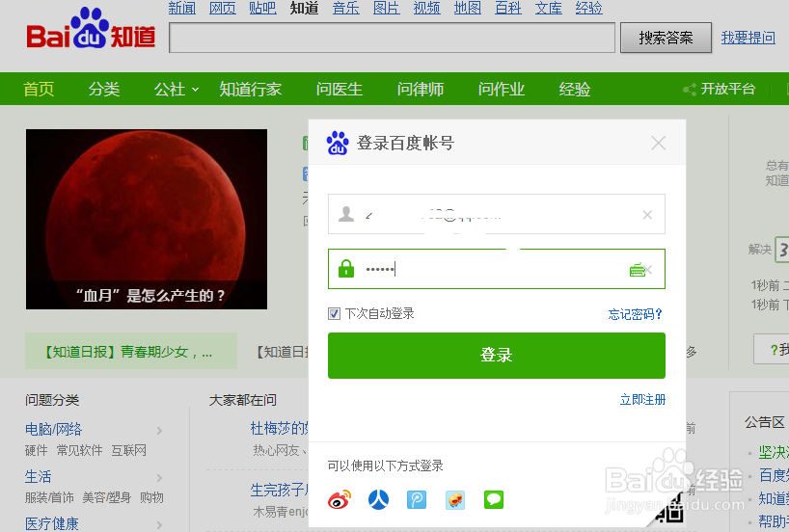Focus the main search input box
789x532 pixels.
tap(392, 38)
